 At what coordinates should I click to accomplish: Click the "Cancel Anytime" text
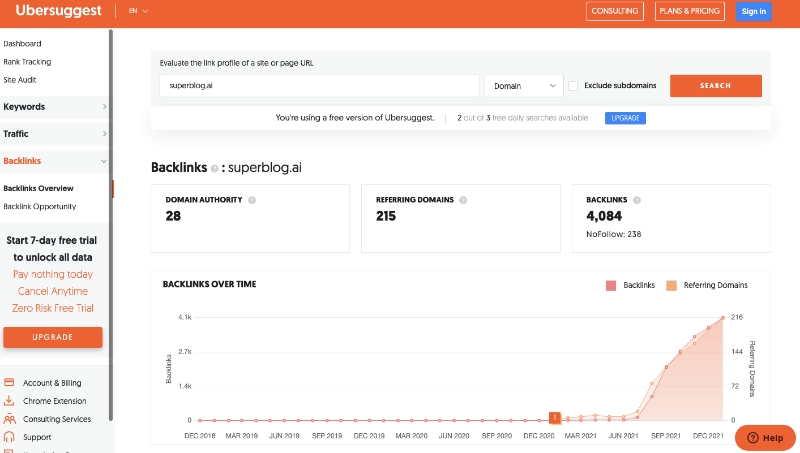(x=53, y=291)
